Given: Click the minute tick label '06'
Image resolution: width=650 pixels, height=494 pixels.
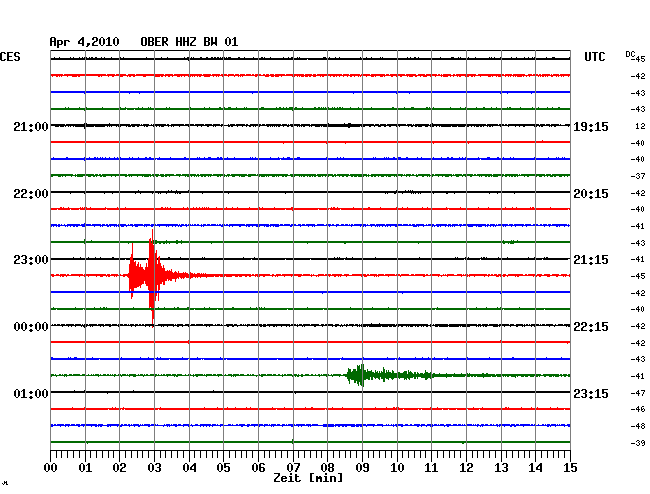Looking at the screenshot, I should point(258,467).
